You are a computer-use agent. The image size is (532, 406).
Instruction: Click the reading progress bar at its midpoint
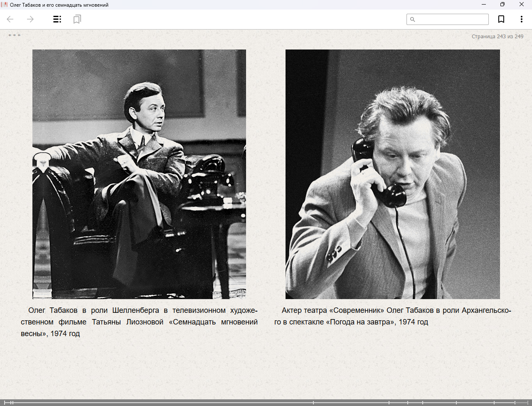(x=266, y=402)
